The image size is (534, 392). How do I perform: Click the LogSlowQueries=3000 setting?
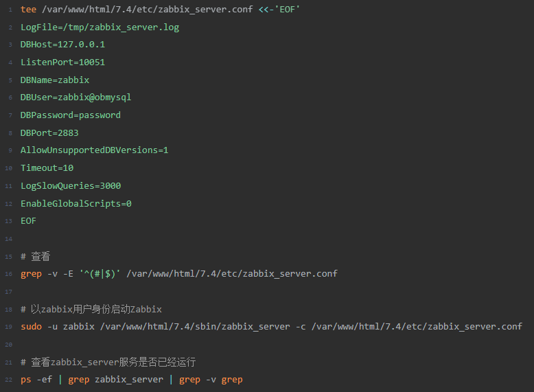(x=71, y=185)
